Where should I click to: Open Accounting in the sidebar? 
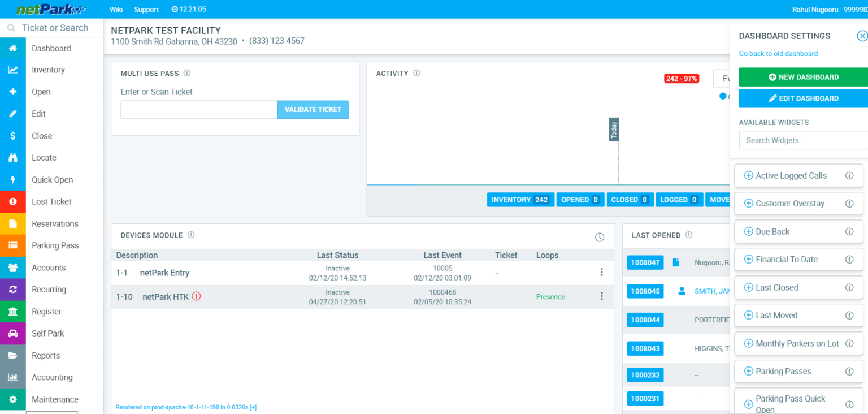pos(51,377)
